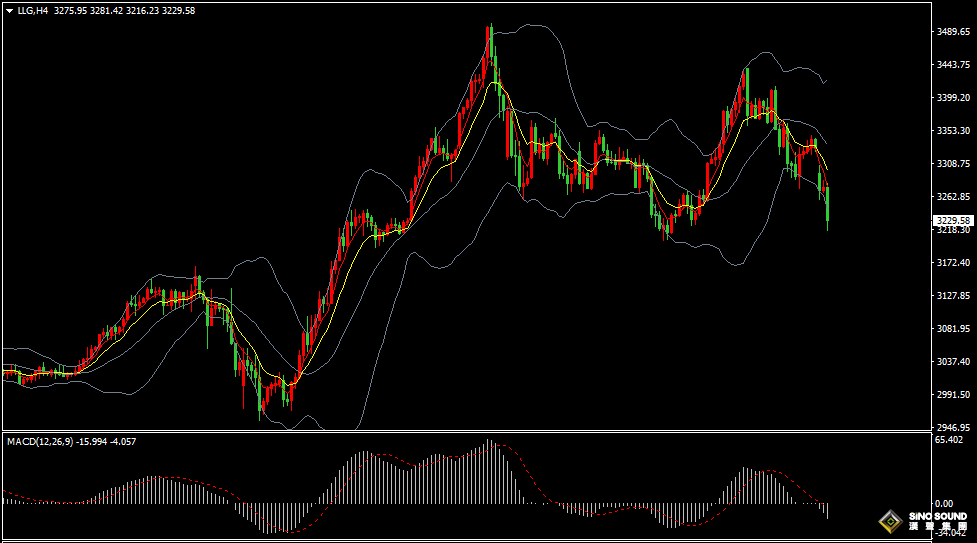The image size is (977, 543).
Task: Click the current price tag 3229.58
Action: [x=953, y=220]
